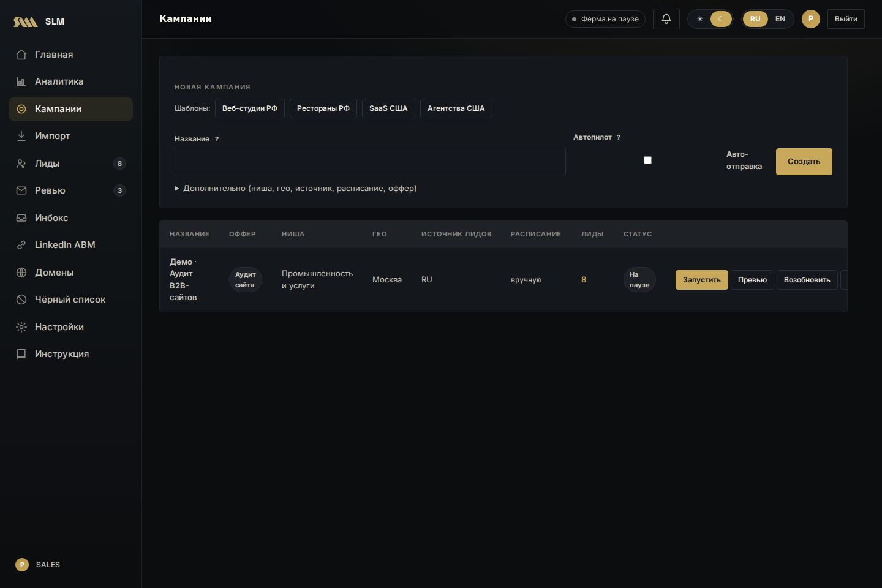This screenshot has height=588, width=882.
Task: Select dark theme moon toggle
Action: (721, 19)
